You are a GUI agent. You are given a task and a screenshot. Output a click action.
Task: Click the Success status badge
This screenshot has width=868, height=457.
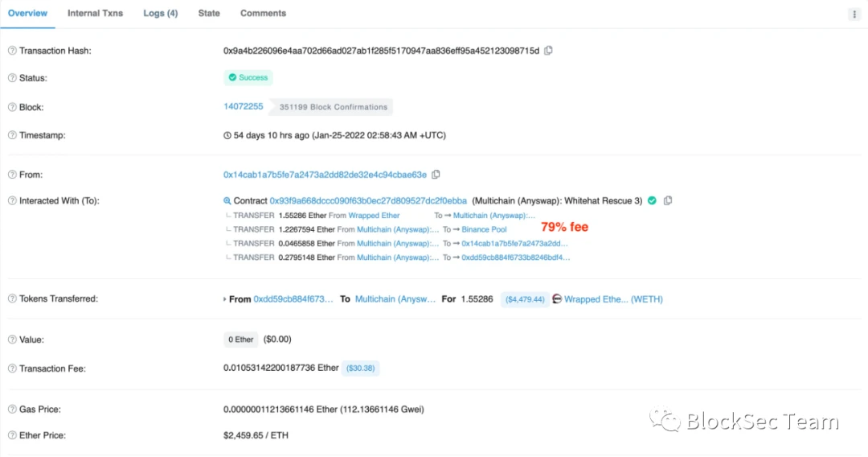pyautogui.click(x=248, y=77)
